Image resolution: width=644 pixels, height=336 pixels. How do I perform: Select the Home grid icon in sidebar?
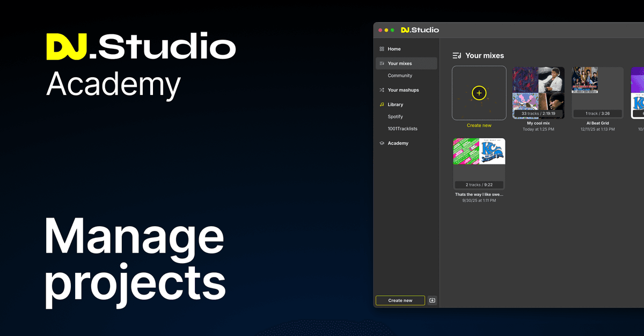[x=381, y=49]
